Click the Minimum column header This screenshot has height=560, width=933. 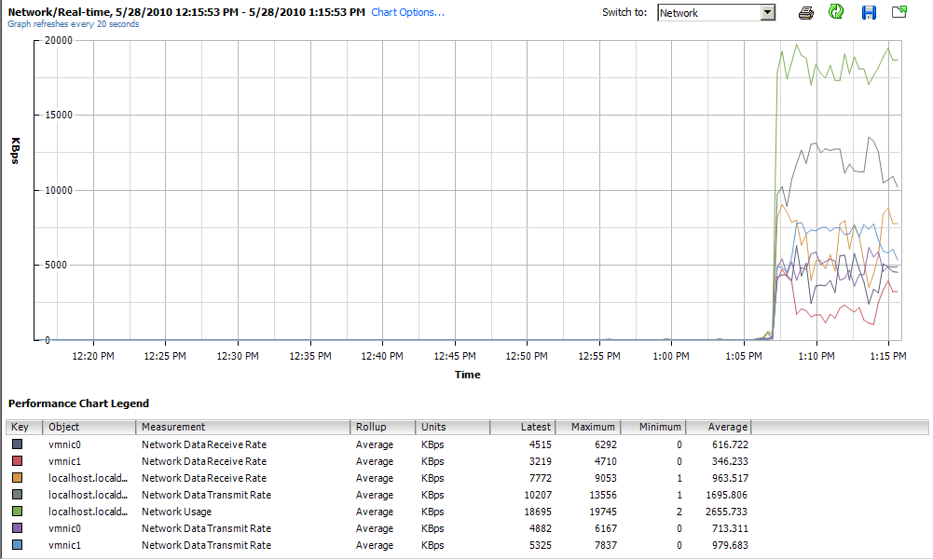[x=652, y=428]
